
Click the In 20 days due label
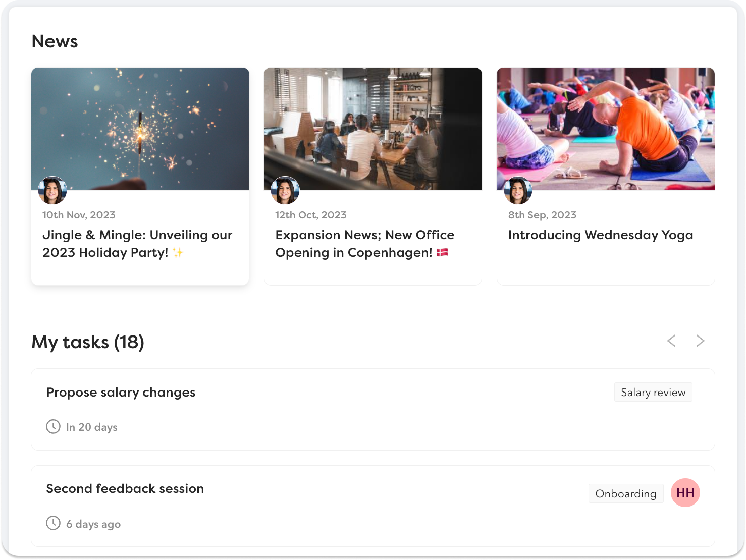(x=91, y=427)
